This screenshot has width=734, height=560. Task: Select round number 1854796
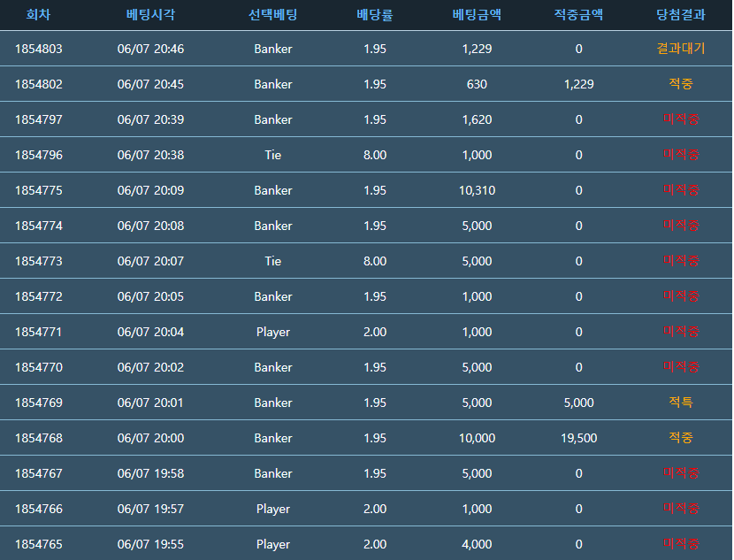point(38,155)
